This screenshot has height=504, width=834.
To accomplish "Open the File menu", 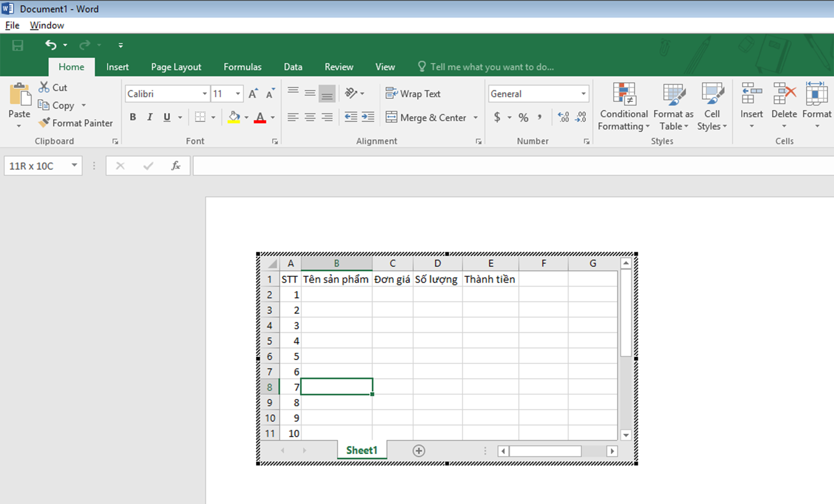I will click(12, 25).
